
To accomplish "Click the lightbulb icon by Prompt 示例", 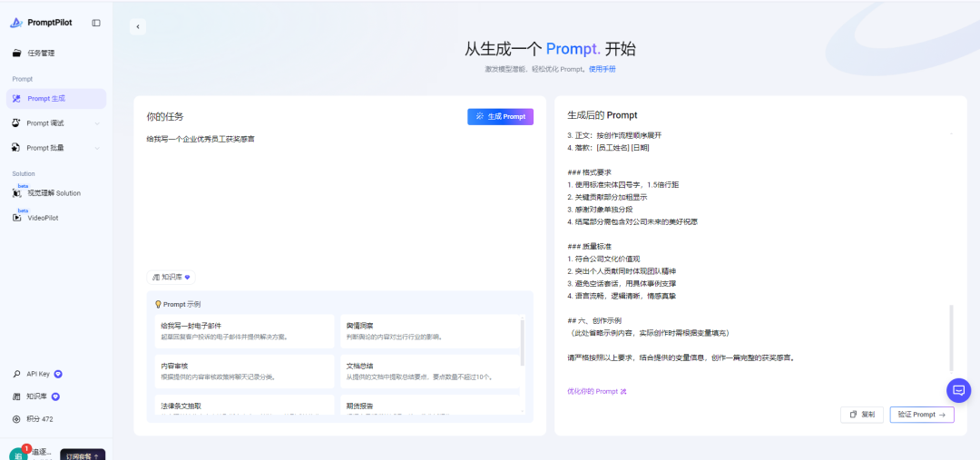I will [158, 304].
